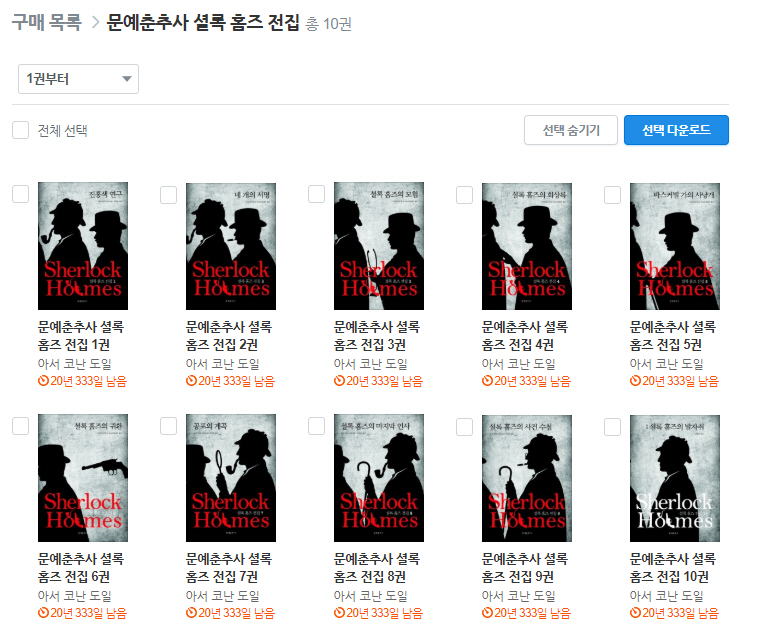Open the 사건 수첩 cover (9권)

point(527,478)
